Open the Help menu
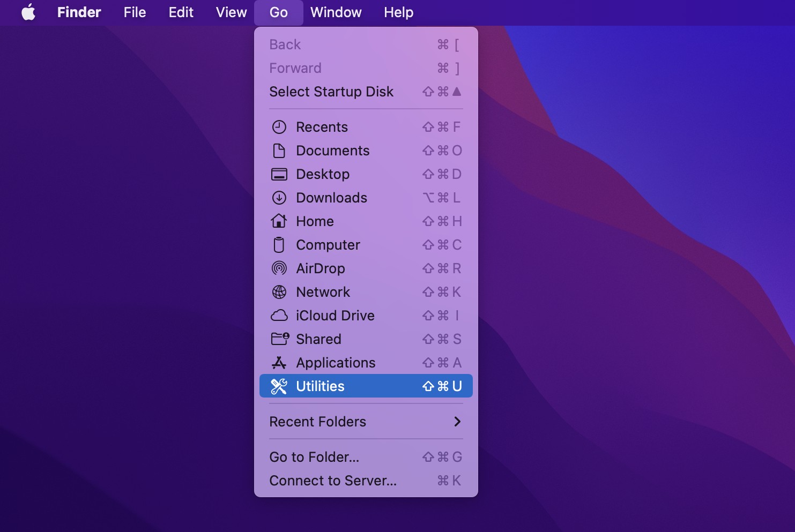Screen dimensions: 795x532 pyautogui.click(x=398, y=12)
